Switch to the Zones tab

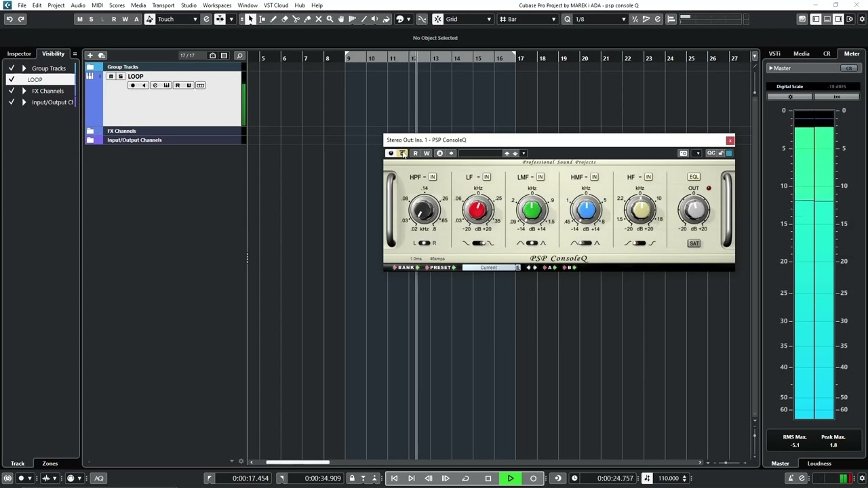tap(50, 464)
